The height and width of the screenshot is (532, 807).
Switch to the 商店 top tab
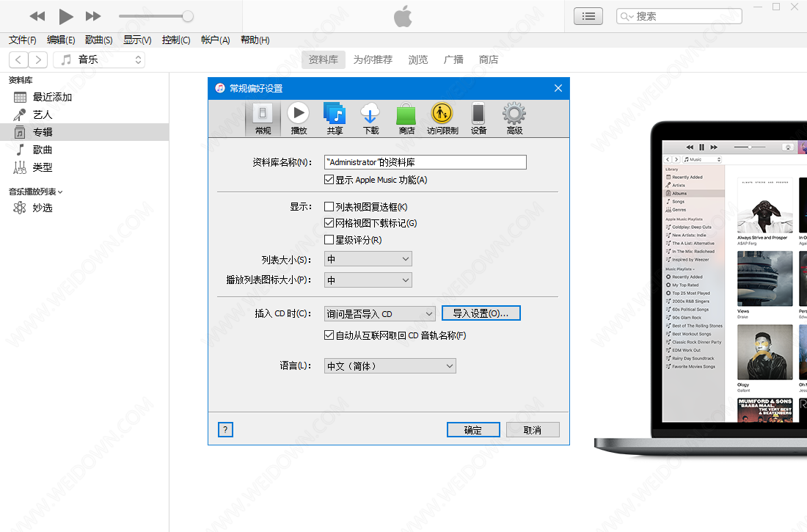coord(489,59)
